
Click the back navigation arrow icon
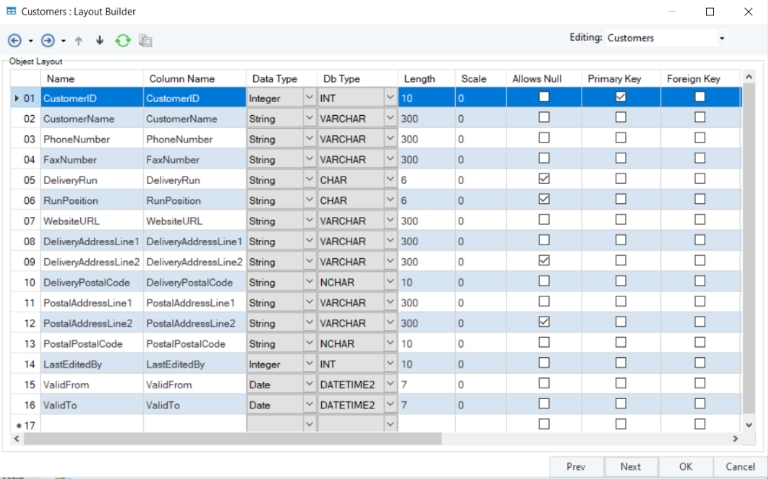coord(14,40)
